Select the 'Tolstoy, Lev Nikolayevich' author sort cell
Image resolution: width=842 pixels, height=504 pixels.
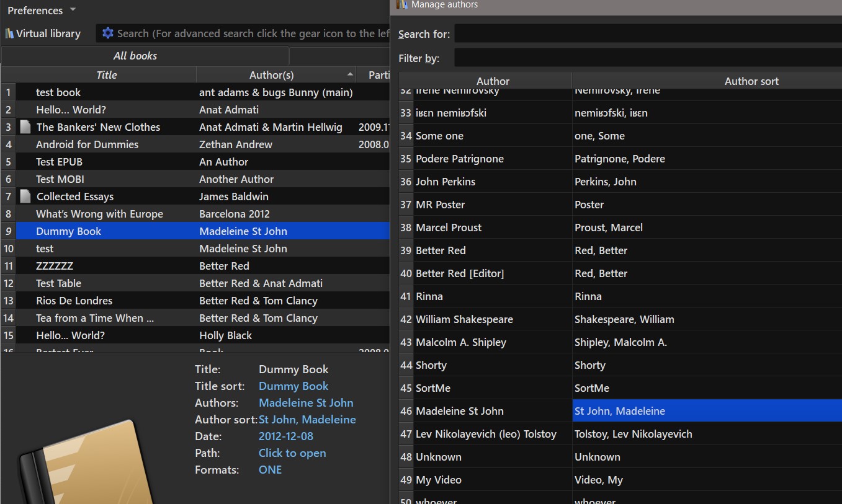[633, 434]
